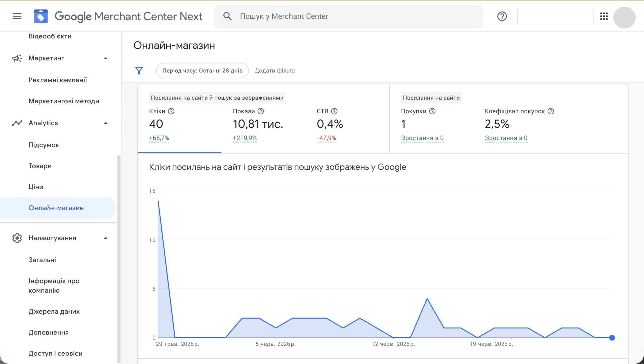Click the Analytics chart line icon

click(x=17, y=123)
